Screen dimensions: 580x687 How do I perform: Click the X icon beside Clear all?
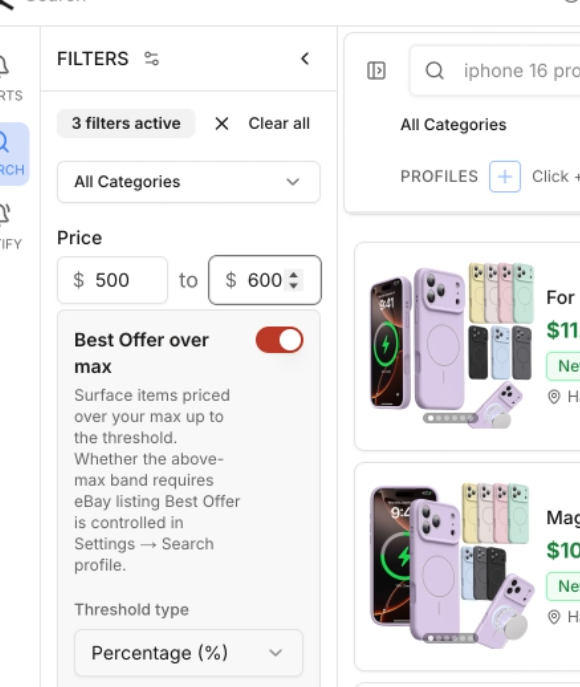click(222, 124)
